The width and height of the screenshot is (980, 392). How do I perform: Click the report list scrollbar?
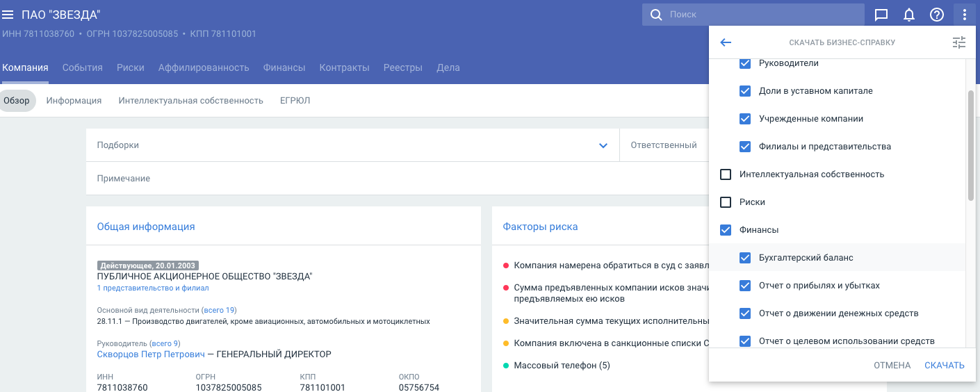coord(971,146)
